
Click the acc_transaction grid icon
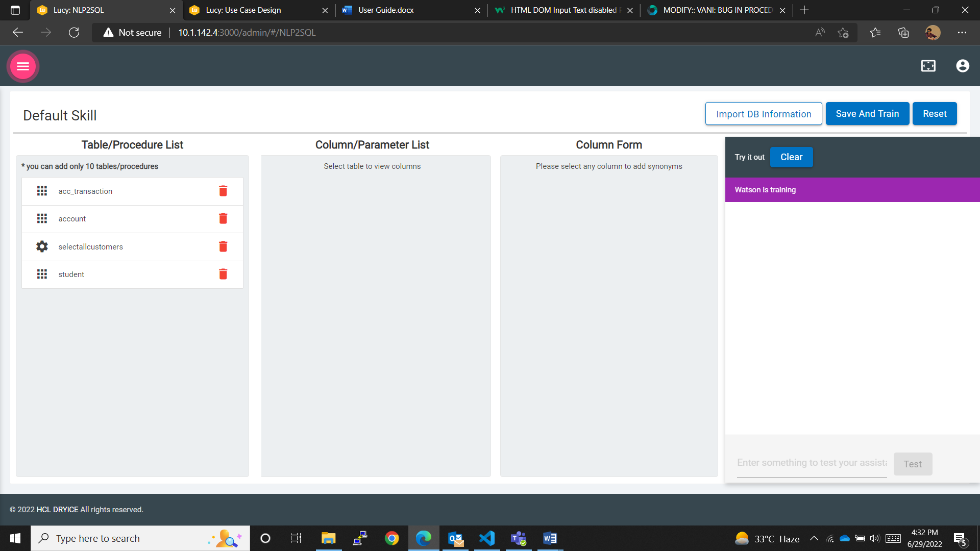(x=42, y=191)
